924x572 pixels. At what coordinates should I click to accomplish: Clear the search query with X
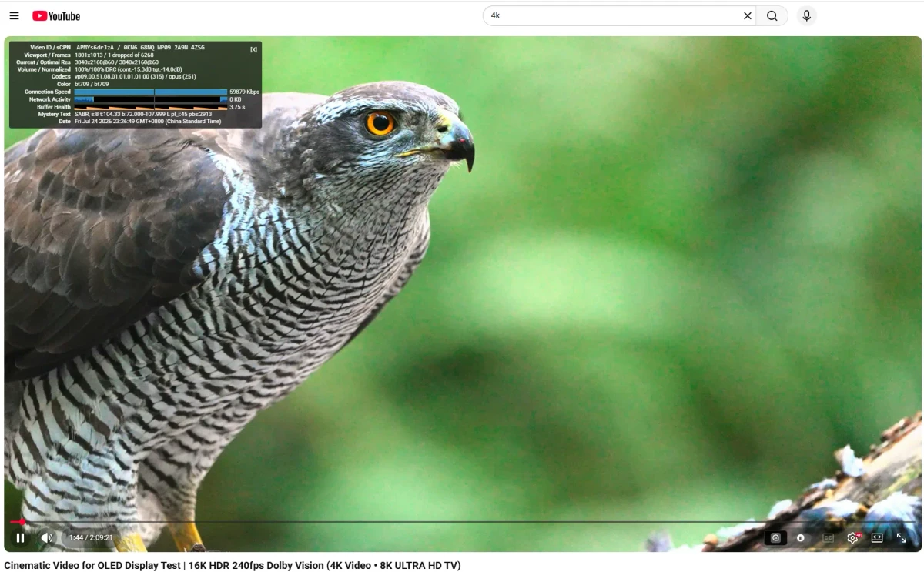point(747,15)
